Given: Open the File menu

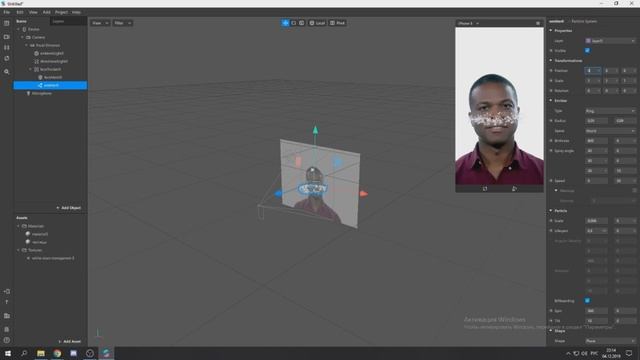Looking at the screenshot, I should point(7,12).
